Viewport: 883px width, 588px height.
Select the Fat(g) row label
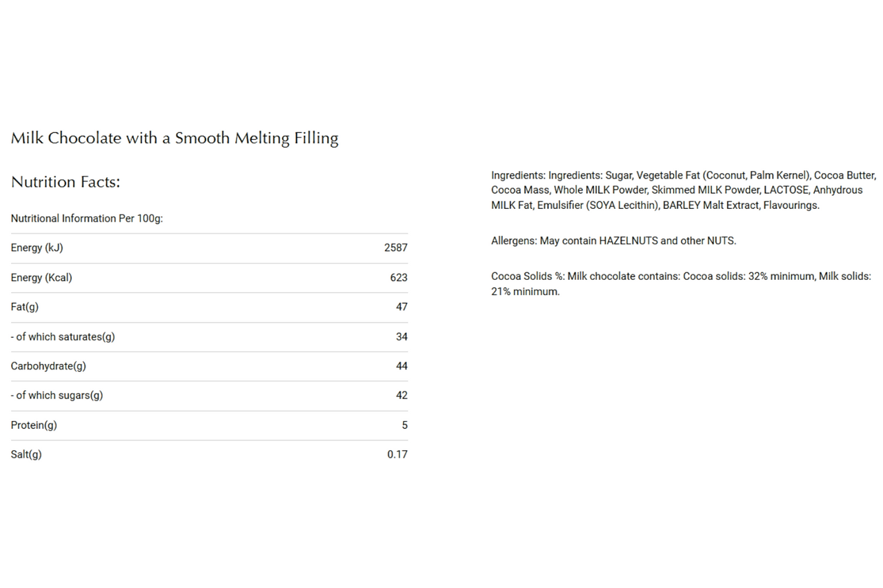click(25, 307)
